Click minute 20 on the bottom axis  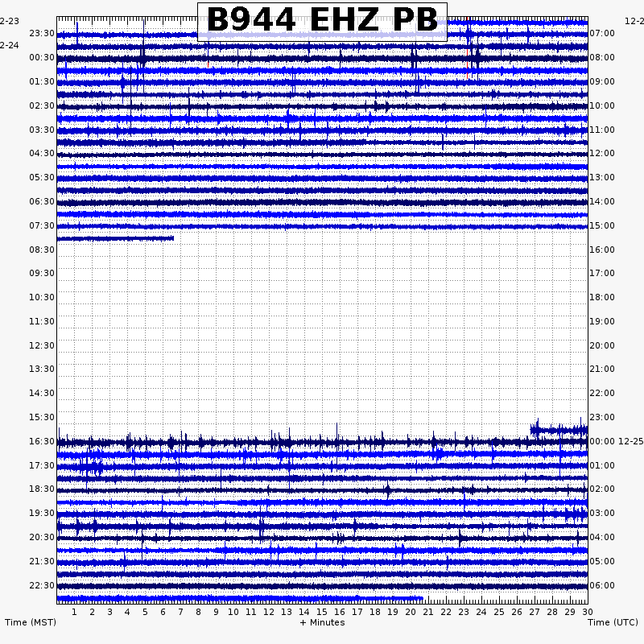411,612
